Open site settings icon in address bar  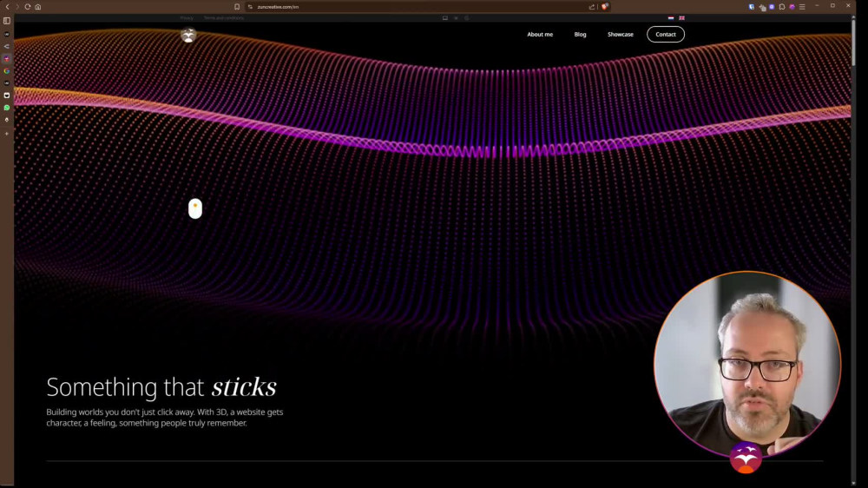click(x=250, y=7)
